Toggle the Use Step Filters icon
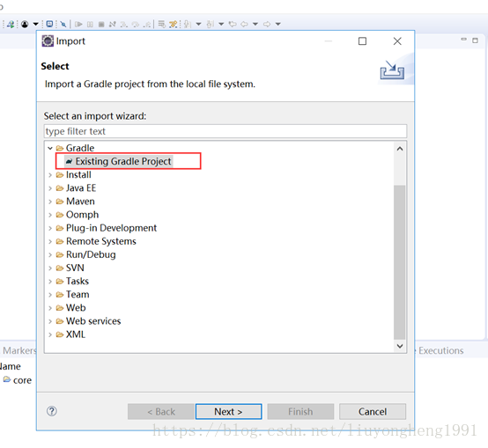The image size is (488, 448). pos(173,24)
